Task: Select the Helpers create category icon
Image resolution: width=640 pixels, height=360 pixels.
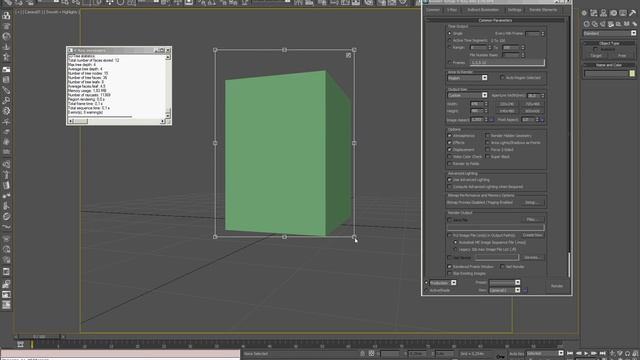Action: pyautogui.click(x=618, y=24)
